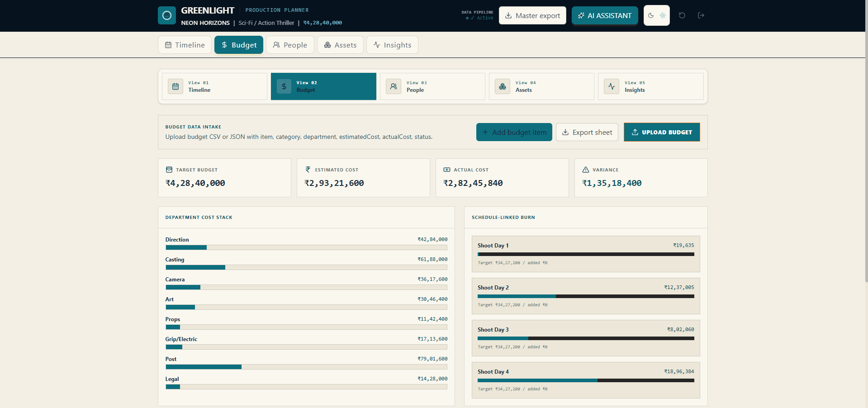The width and height of the screenshot is (868, 408).
Task: Click the Direction cost progress bar
Action: point(306,247)
